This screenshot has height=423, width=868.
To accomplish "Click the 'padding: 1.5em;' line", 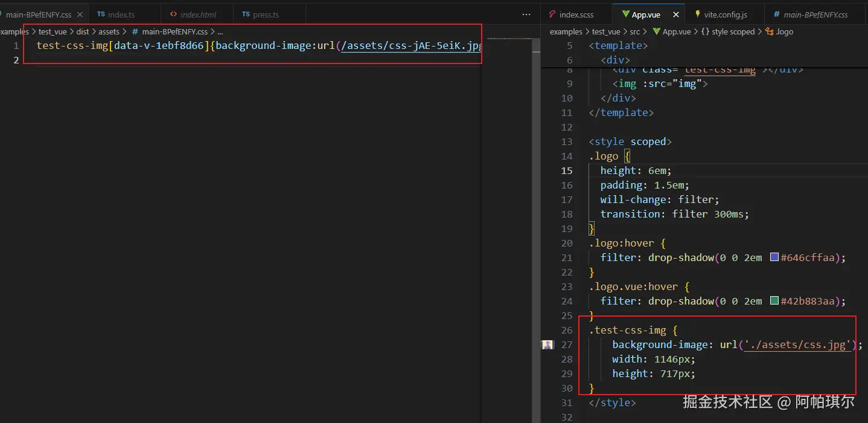I will click(645, 185).
